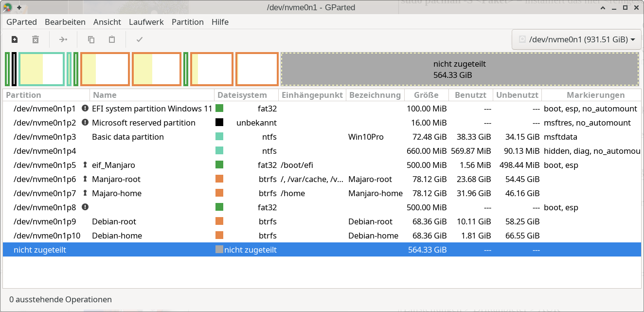Click the key icon on nvme0n1p5 row
The width and height of the screenshot is (644, 312).
coord(85,165)
